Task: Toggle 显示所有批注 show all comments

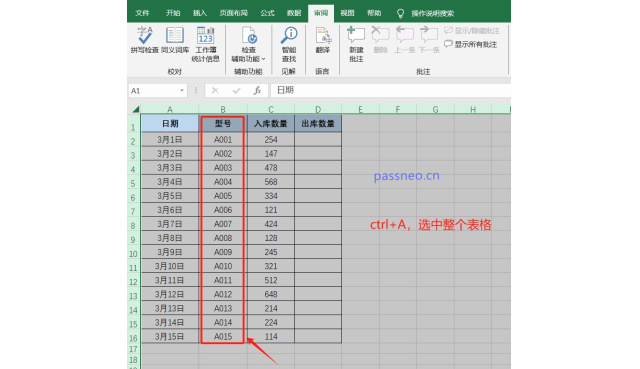Action: [x=470, y=44]
